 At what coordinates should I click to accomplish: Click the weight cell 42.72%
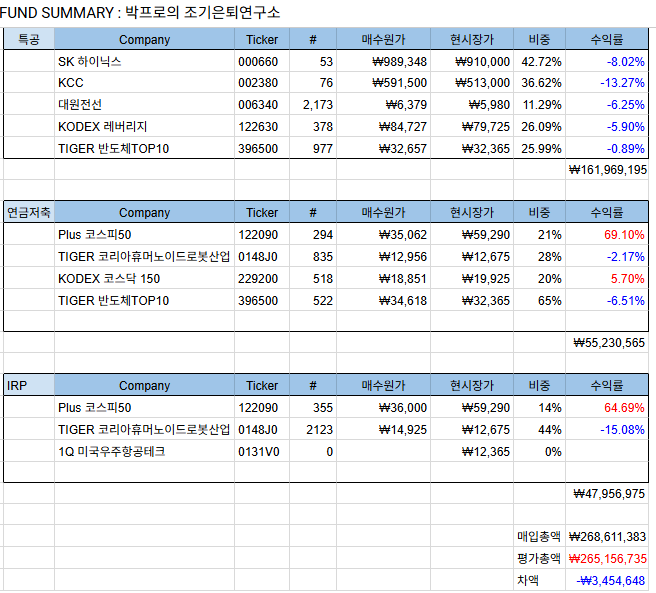pyautogui.click(x=540, y=62)
